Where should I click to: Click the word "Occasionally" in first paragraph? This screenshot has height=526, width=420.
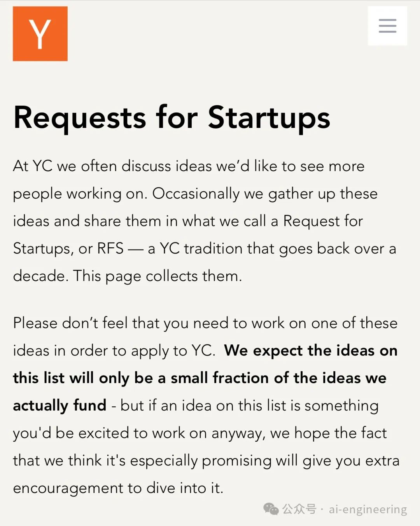[x=196, y=194]
